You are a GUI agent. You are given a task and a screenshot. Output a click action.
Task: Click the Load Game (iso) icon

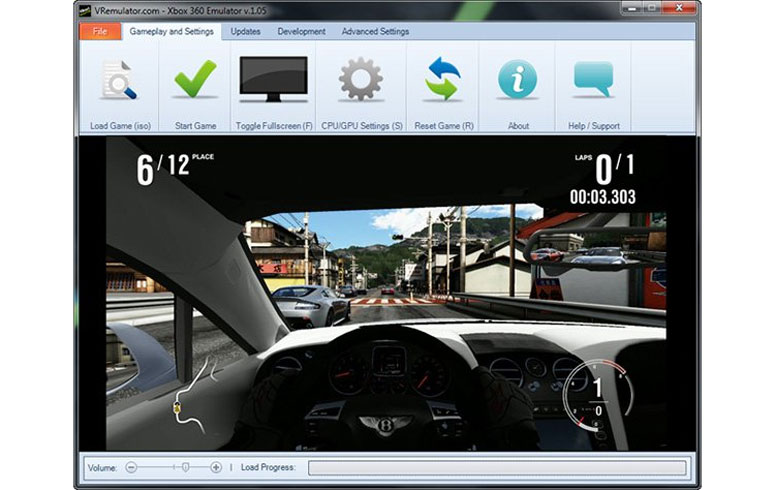coord(119,80)
